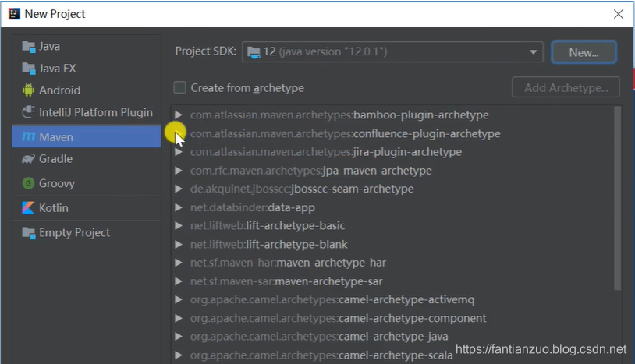Expand camel-archetype-activemq node
Screen dimensions: 635x364
(x=178, y=299)
